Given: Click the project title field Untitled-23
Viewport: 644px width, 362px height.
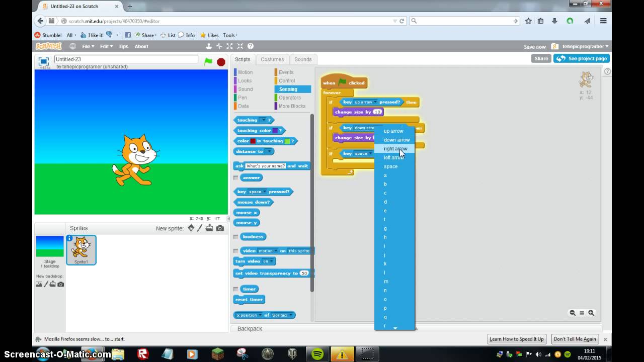Looking at the screenshot, I should (126, 59).
